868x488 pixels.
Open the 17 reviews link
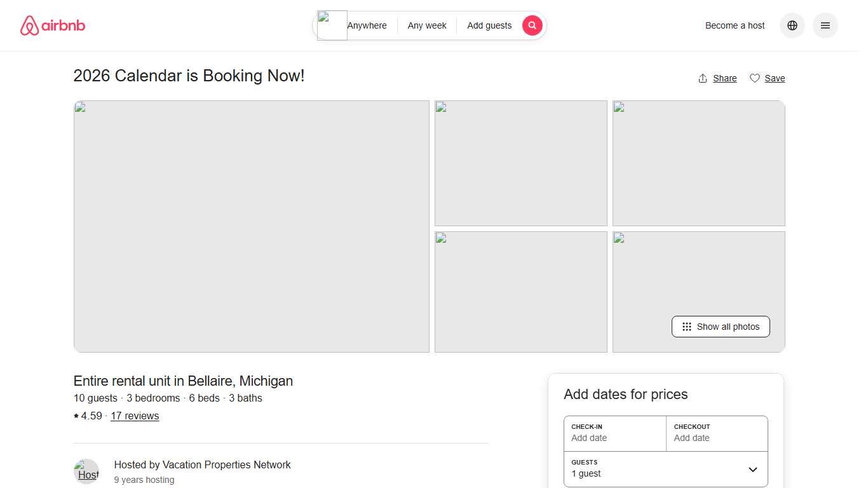pyautogui.click(x=134, y=416)
